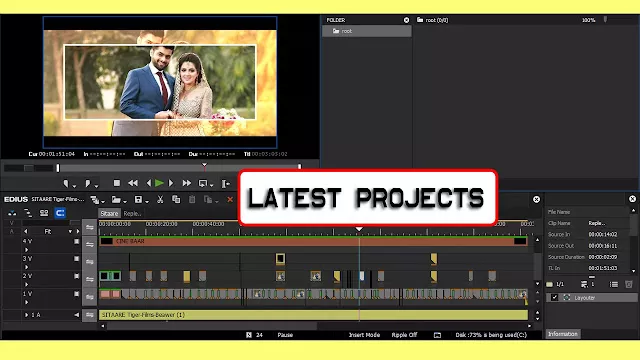Click the rewind double-arrow button
640x360 pixels.
click(x=133, y=183)
